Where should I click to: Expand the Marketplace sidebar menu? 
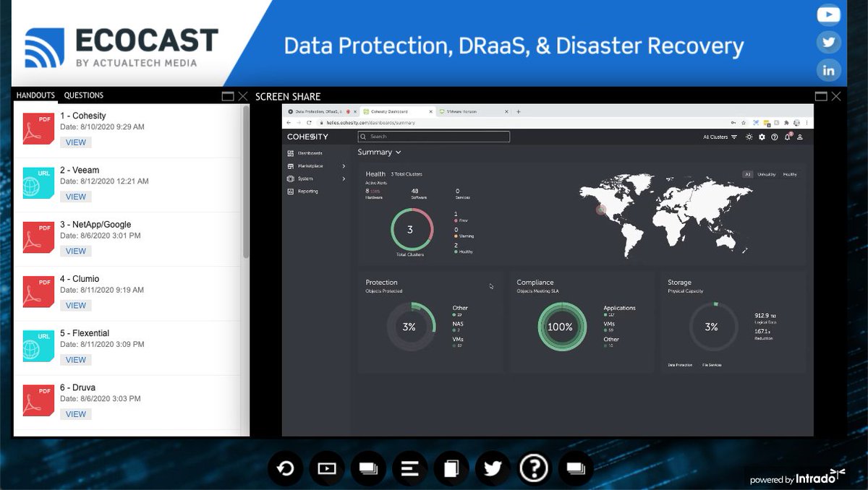[317, 166]
